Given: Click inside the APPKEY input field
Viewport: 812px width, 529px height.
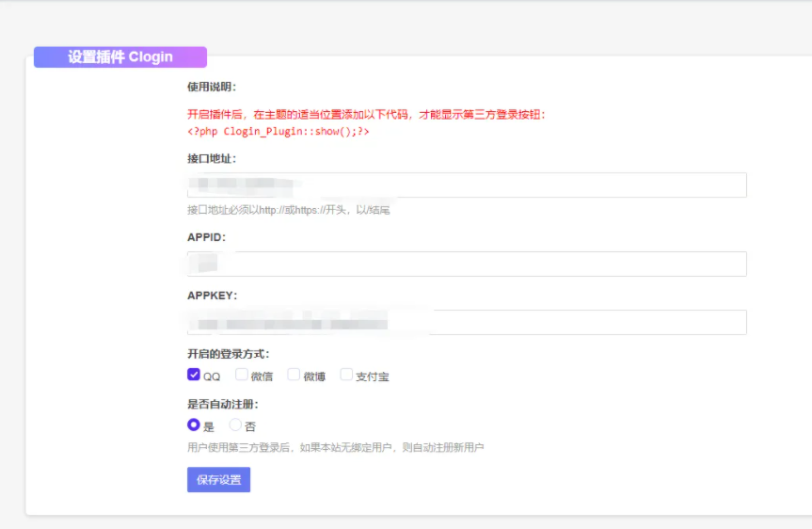Looking at the screenshot, I should [x=467, y=323].
